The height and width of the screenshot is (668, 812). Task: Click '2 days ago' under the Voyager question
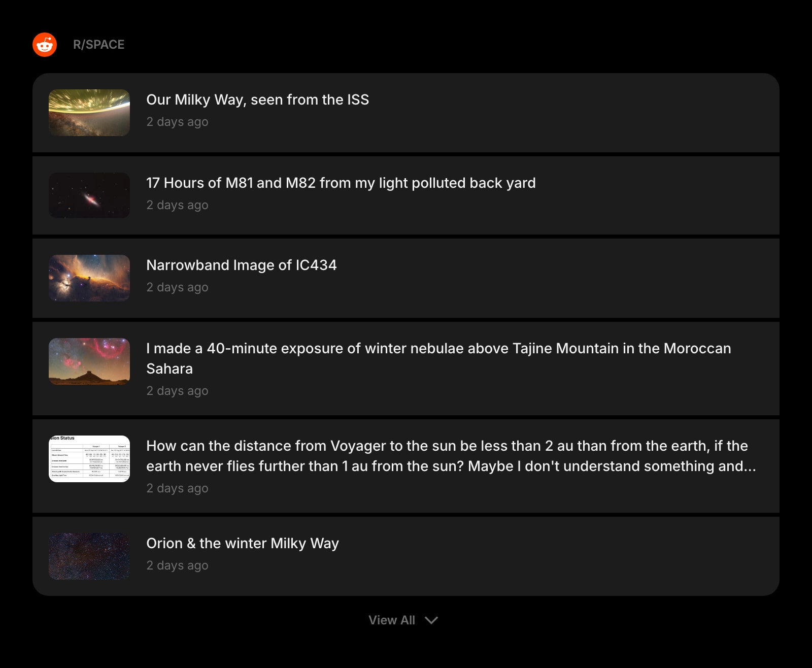coord(177,488)
